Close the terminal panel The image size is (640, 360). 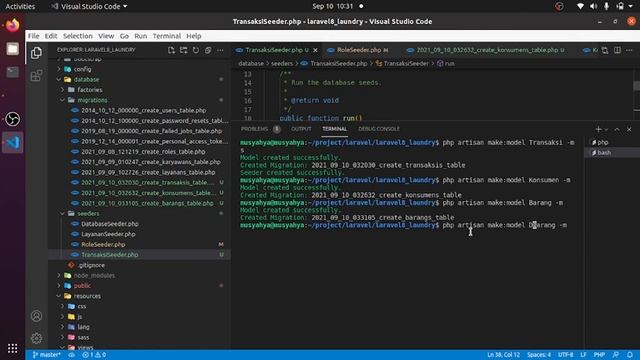coord(629,129)
